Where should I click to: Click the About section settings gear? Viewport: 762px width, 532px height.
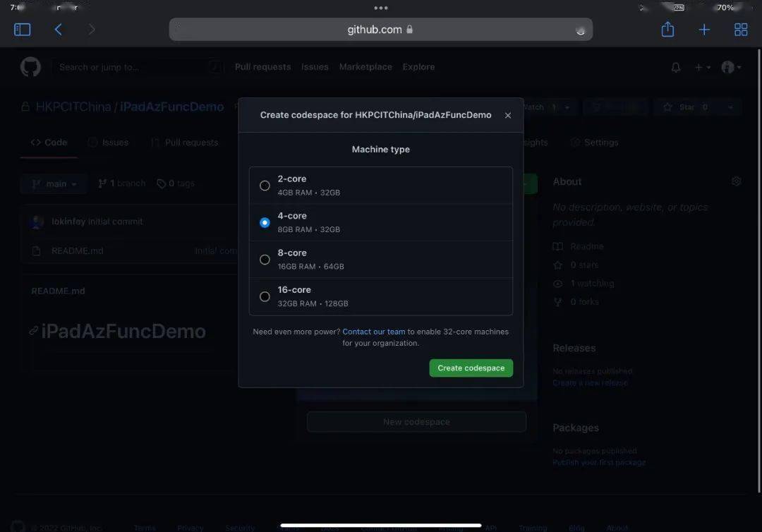point(736,181)
